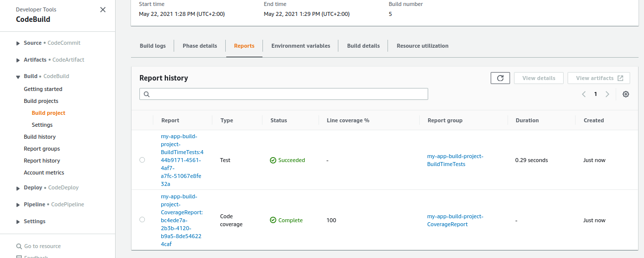The image size is (644, 258).
Task: Expand the Source CodeCommit section
Action: (18, 43)
